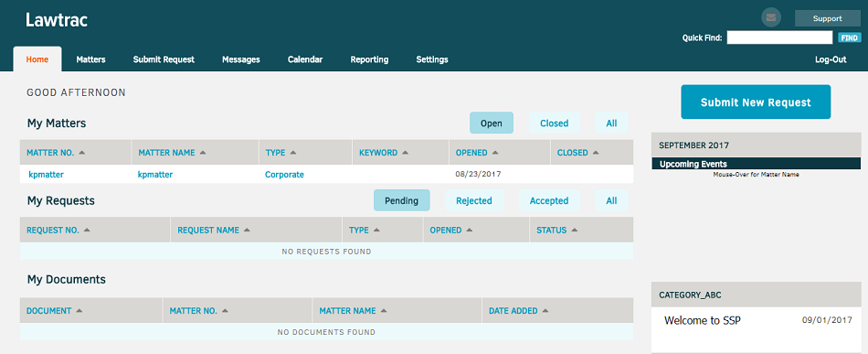Click the 08/23/2017 opened date
Screen dimensions: 868x354
[x=478, y=174]
